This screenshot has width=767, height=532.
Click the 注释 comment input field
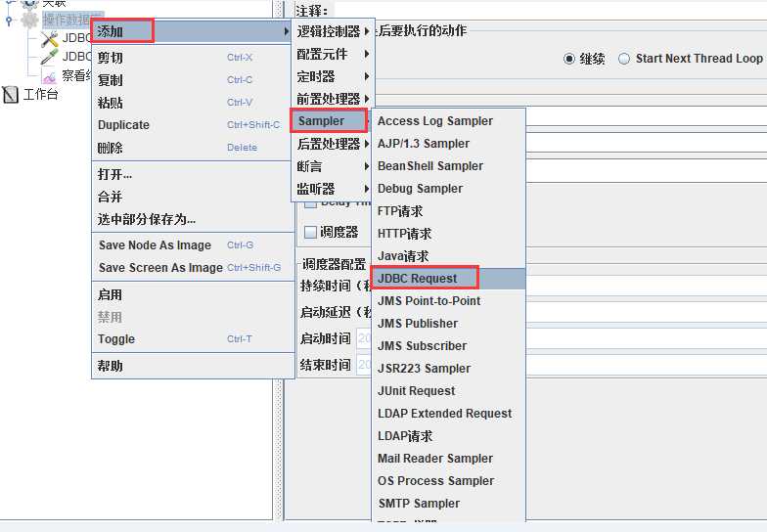tap(551, 10)
